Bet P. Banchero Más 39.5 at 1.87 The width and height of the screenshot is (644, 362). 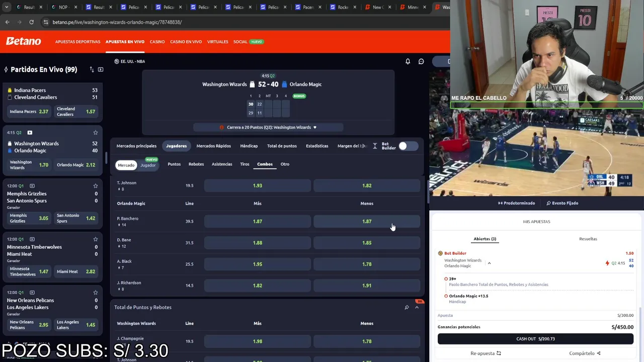[x=258, y=221]
